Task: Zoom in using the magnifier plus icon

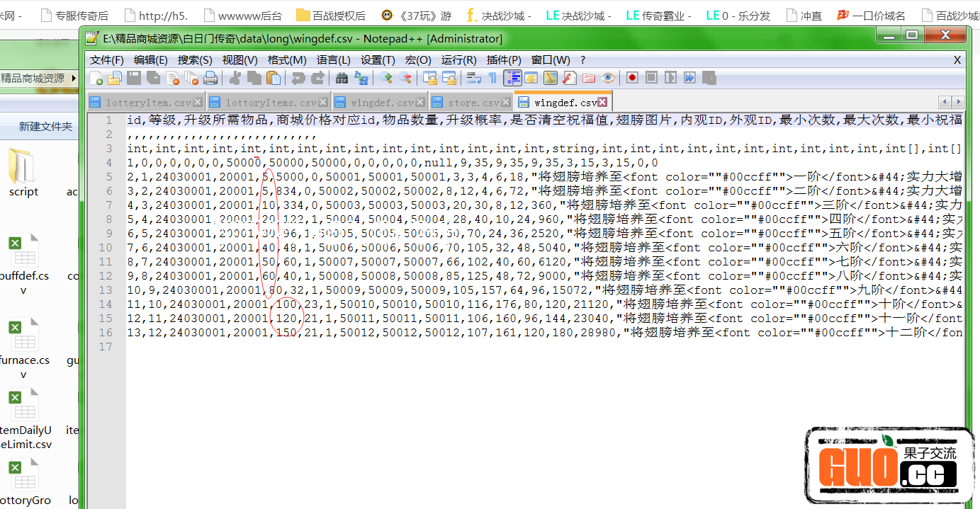Action: click(386, 78)
